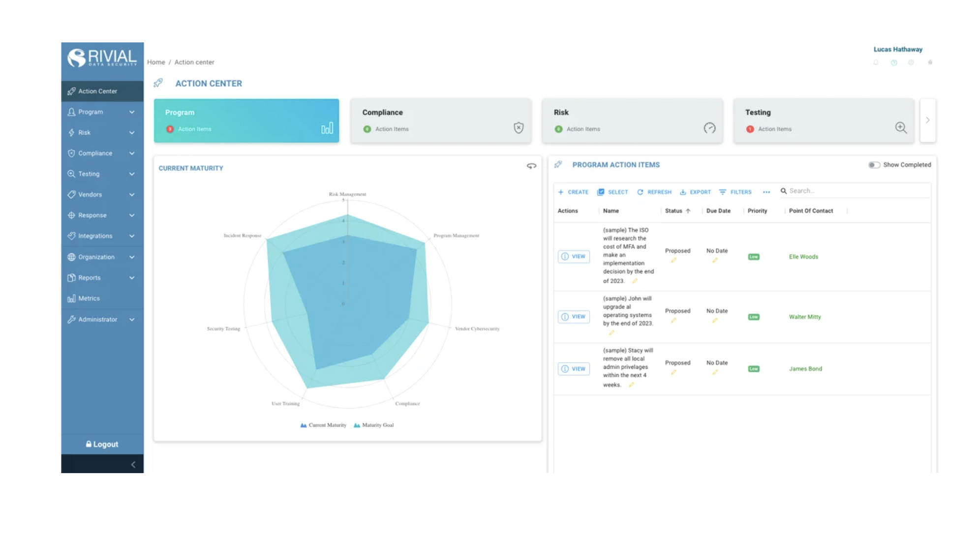
Task: Click the Select multiple items icon
Action: (x=612, y=192)
